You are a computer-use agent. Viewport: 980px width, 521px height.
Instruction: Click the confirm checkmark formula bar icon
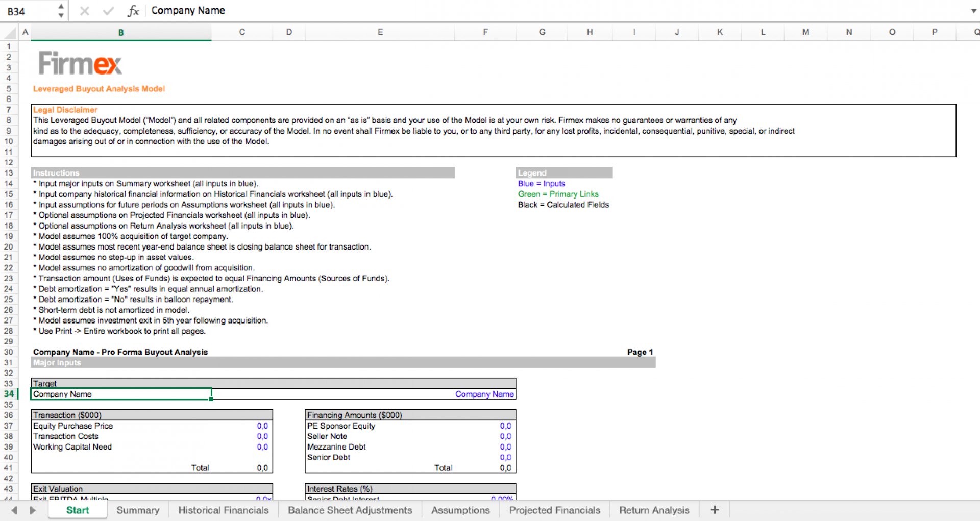tap(108, 11)
